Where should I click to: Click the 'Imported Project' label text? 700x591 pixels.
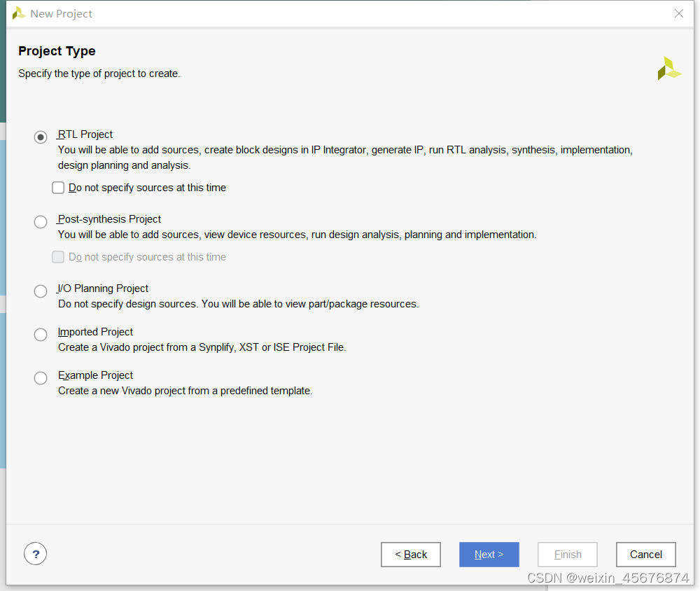pyautogui.click(x=95, y=331)
